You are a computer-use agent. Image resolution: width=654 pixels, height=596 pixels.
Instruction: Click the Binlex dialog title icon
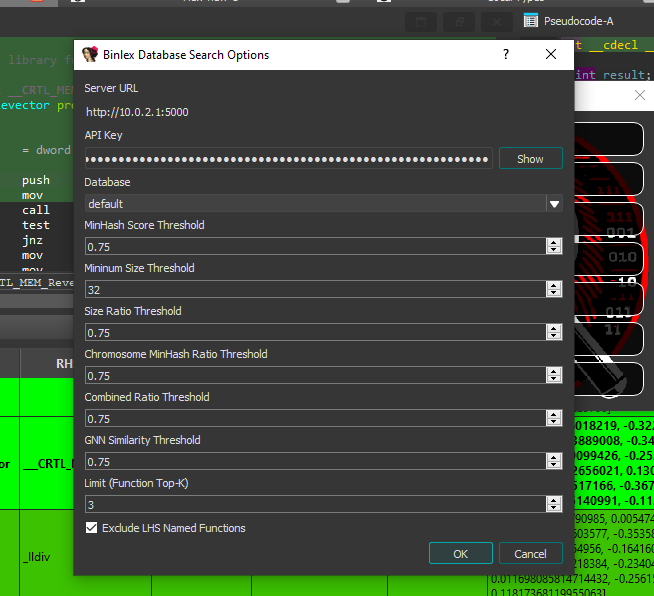pos(90,55)
